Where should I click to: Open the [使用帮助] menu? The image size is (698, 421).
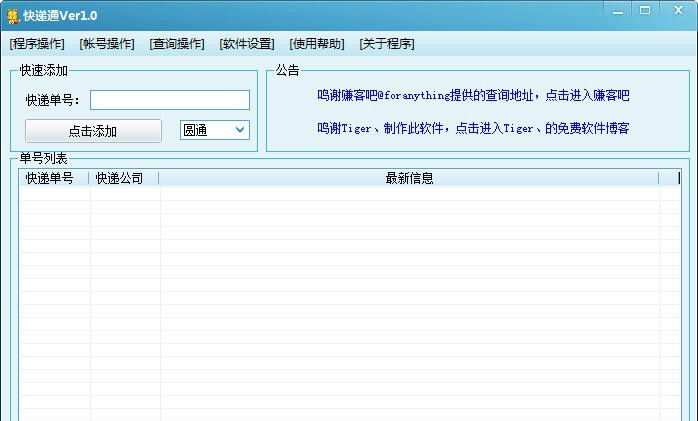(317, 44)
